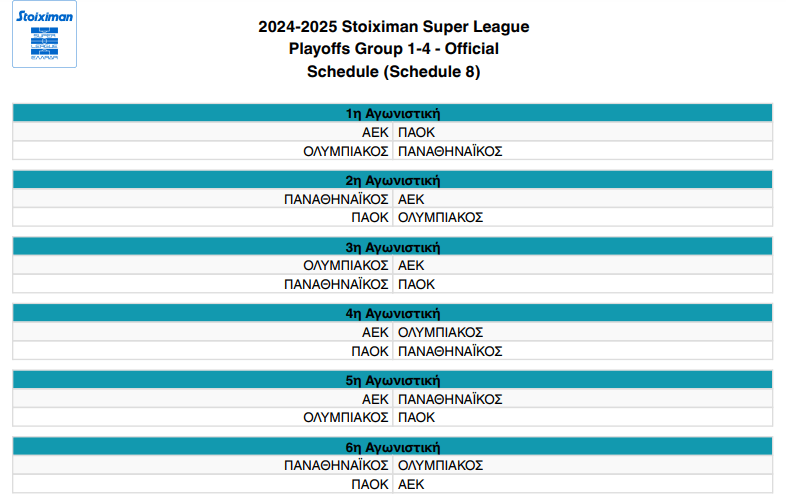The height and width of the screenshot is (504, 786).
Task: Select the 2η Αγωνιστική header bar
Action: pos(393,180)
